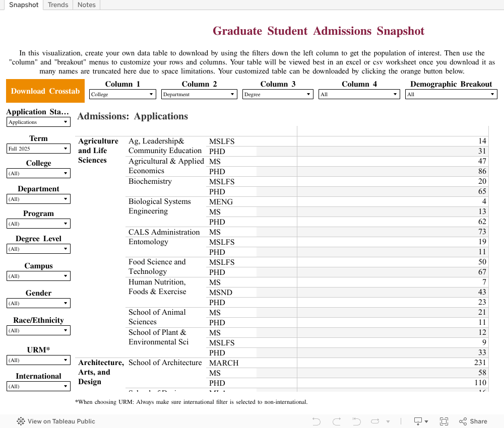Open the Column 1 College dropdown
504x428 pixels.
tap(122, 94)
